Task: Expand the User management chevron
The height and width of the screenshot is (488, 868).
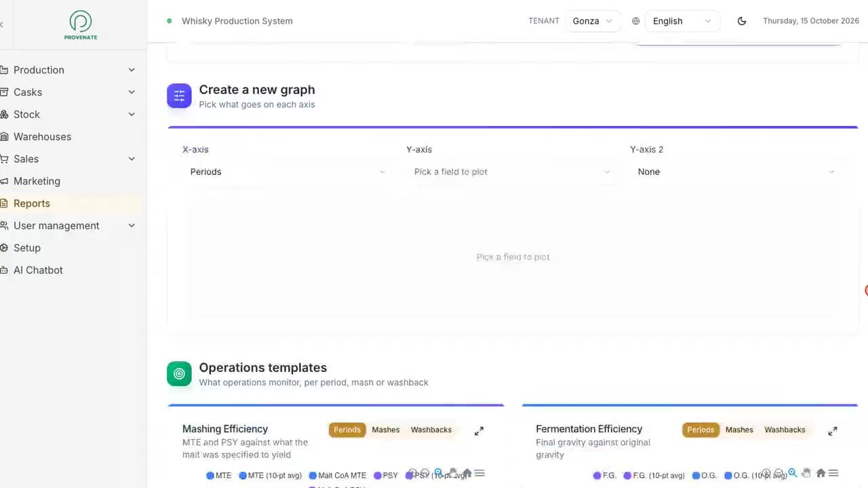Action: (x=132, y=226)
